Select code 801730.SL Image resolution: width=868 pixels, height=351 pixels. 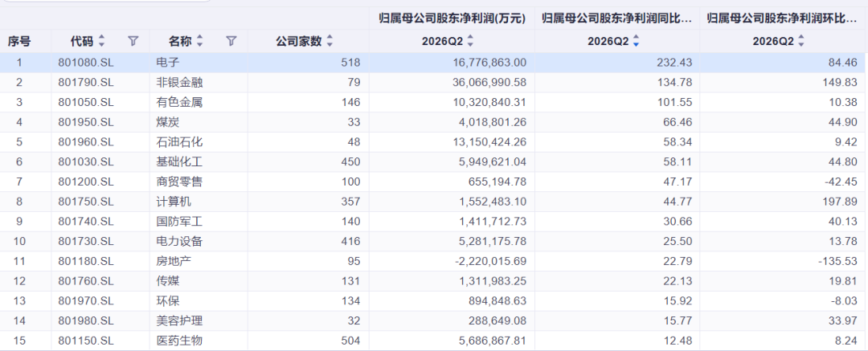pos(86,242)
